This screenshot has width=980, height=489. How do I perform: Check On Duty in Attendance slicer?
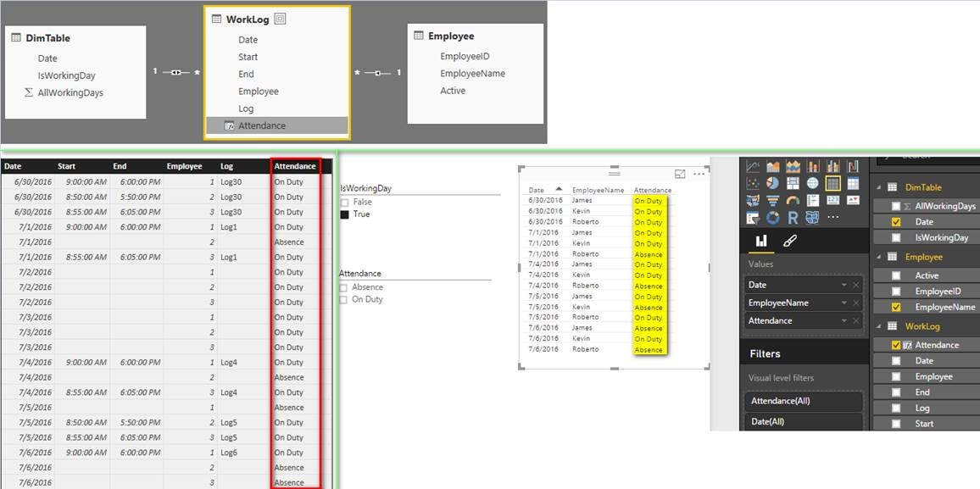click(344, 300)
